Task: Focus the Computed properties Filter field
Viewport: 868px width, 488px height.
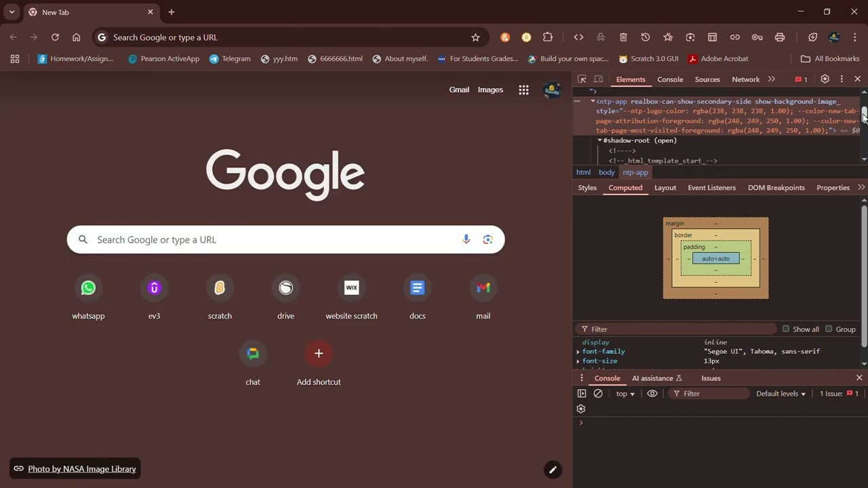Action: (676, 329)
